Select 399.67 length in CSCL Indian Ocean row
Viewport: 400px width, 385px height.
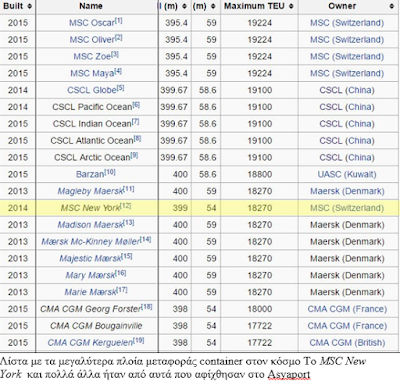174,124
